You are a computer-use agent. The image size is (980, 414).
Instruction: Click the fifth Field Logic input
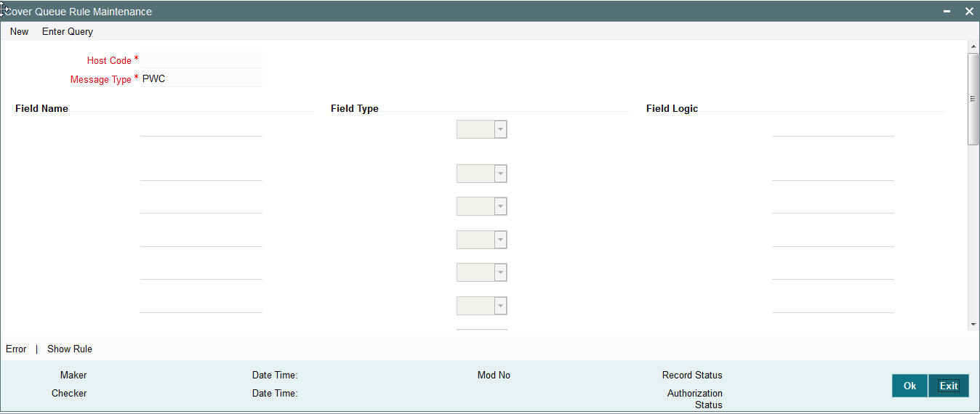[x=833, y=272]
